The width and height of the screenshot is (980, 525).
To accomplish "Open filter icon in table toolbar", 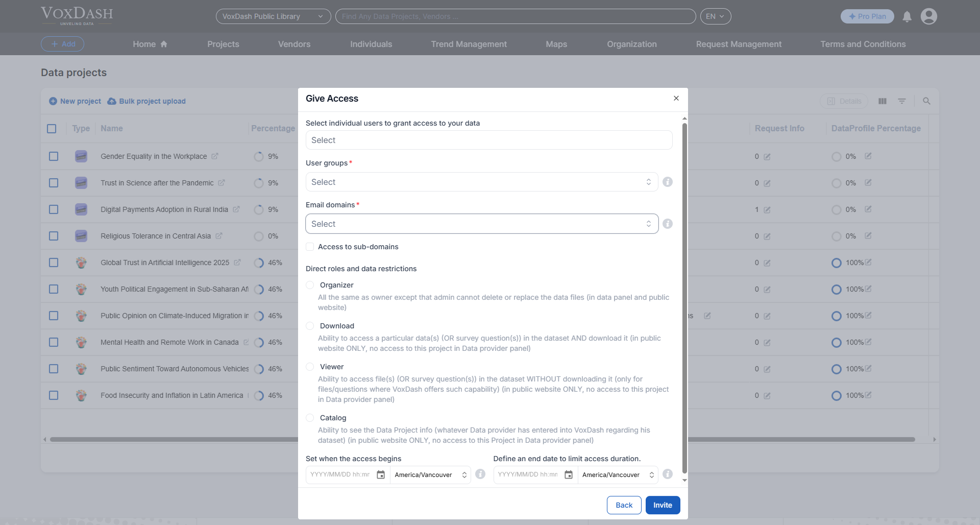I will (x=902, y=101).
